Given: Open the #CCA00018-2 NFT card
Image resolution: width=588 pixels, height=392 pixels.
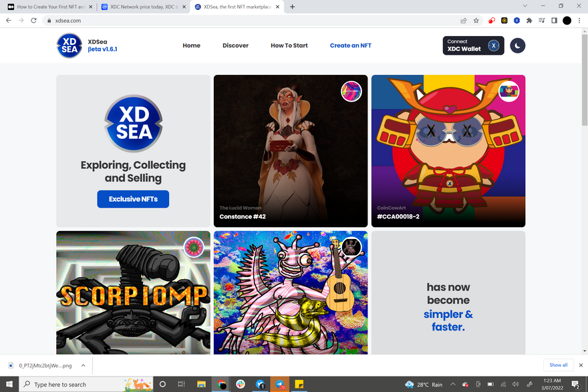Looking at the screenshot, I should point(448,151).
